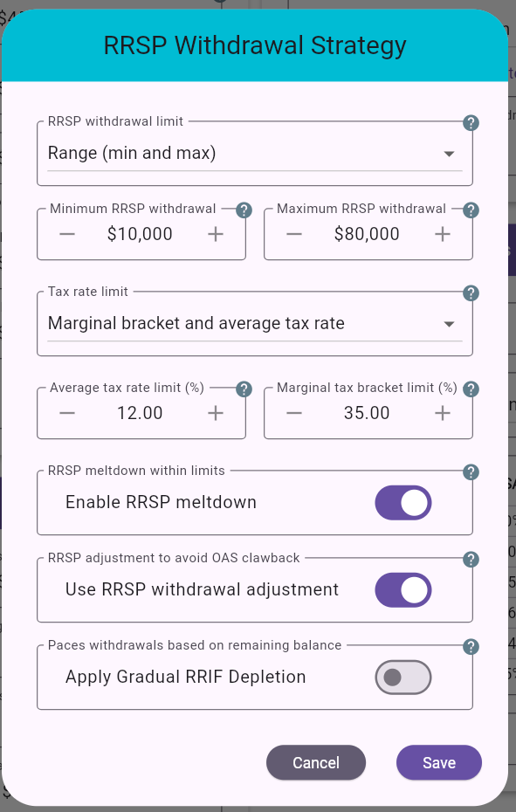Show help for Marginal tax bracket limit
The width and height of the screenshot is (516, 812).
pos(471,389)
